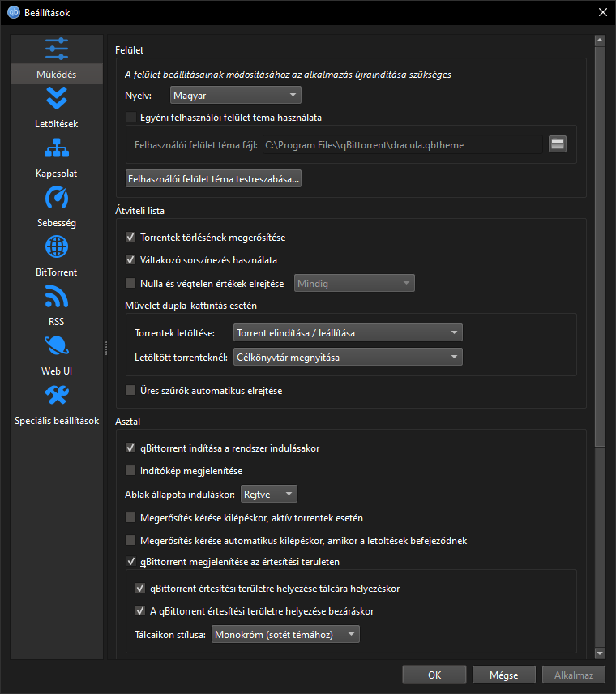
Task: Click the Alkalmaz button
Action: pos(574,675)
